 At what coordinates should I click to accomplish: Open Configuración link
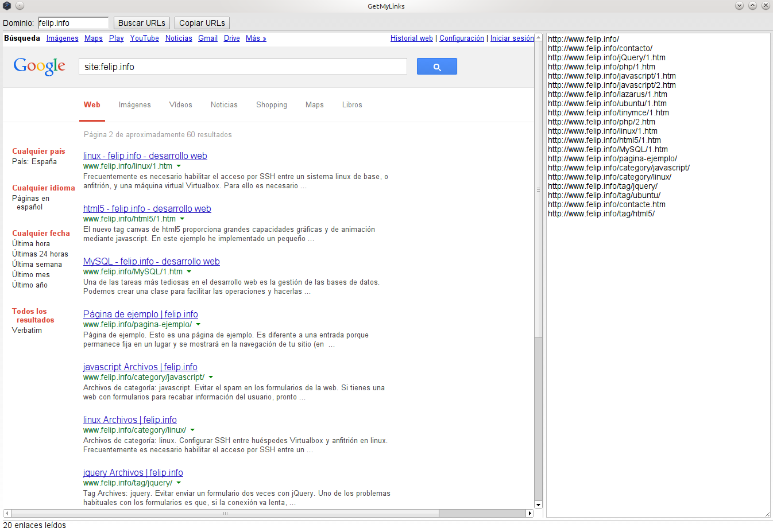(x=462, y=38)
